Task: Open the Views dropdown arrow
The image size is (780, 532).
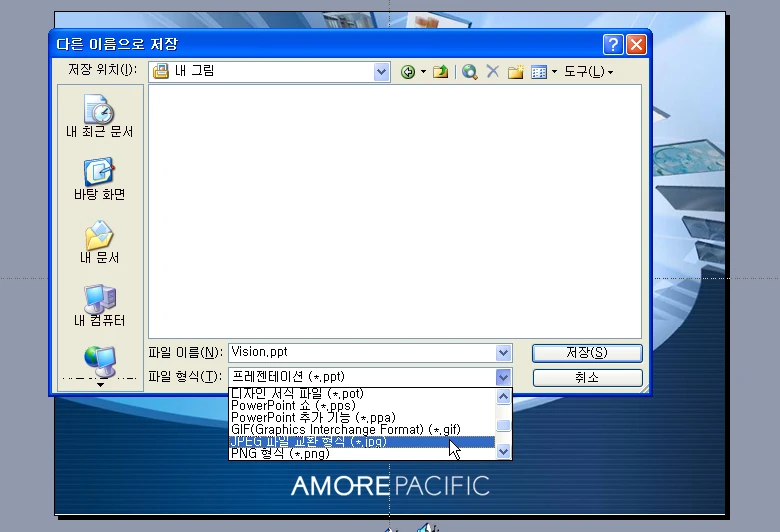Action: pos(554,72)
